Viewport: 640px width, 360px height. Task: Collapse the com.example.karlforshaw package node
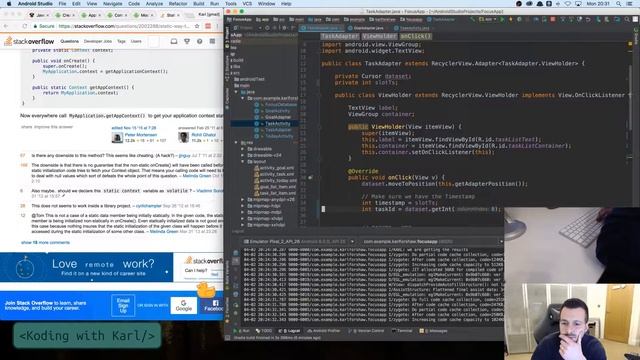[243, 98]
